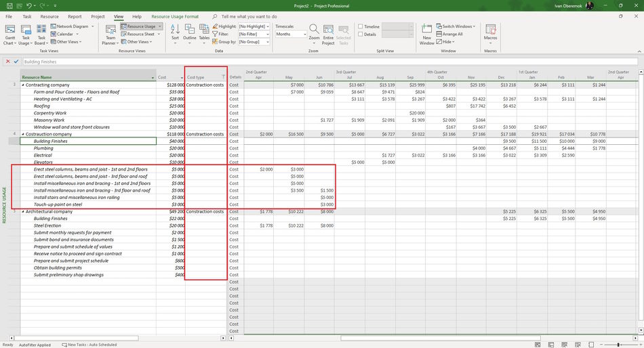Undo the last action
The image size is (644, 348).
click(28, 5)
